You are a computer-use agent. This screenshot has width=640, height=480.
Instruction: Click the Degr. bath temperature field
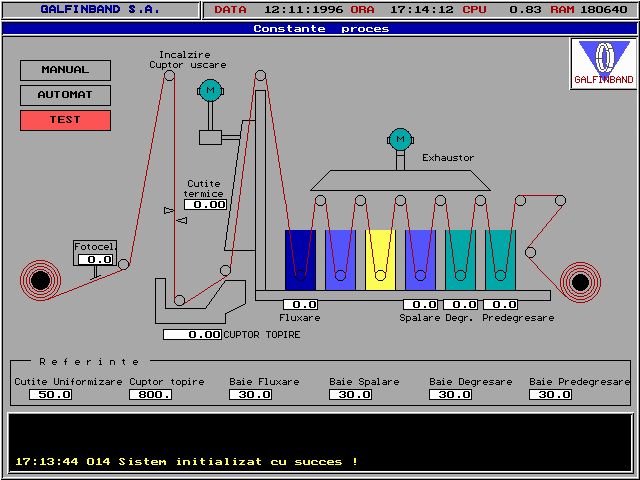click(x=460, y=304)
